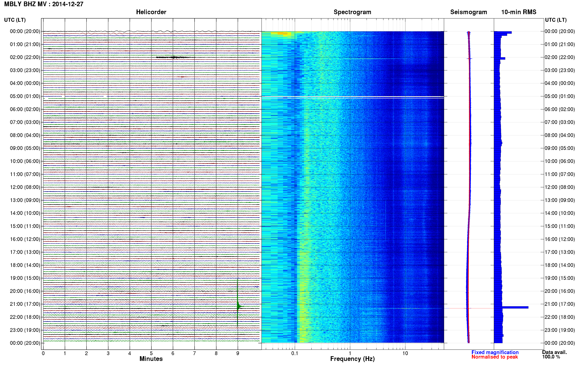Click 'UTC (LT)' label beside the Helicorder
The image size is (588, 368).
pos(15,20)
